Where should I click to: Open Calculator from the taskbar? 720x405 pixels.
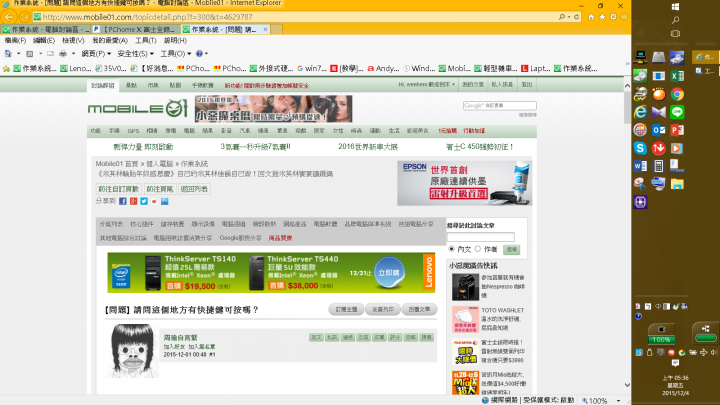tap(658, 166)
